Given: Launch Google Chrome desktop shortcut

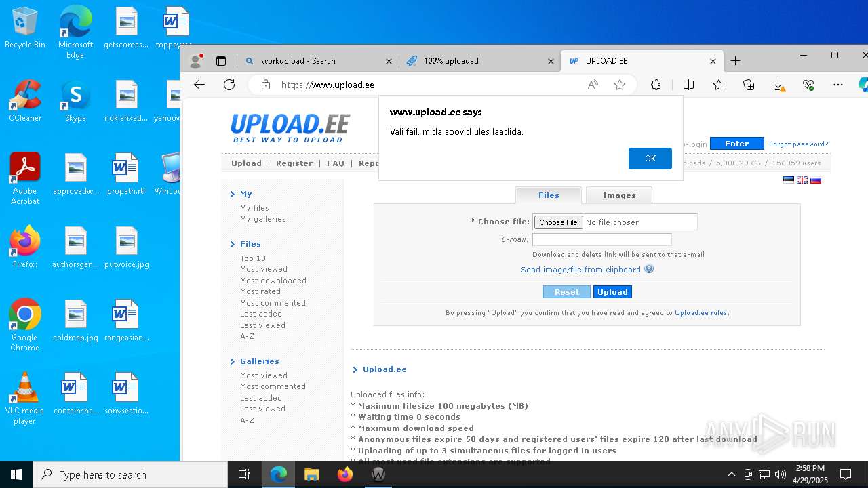Looking at the screenshot, I should coord(25,325).
